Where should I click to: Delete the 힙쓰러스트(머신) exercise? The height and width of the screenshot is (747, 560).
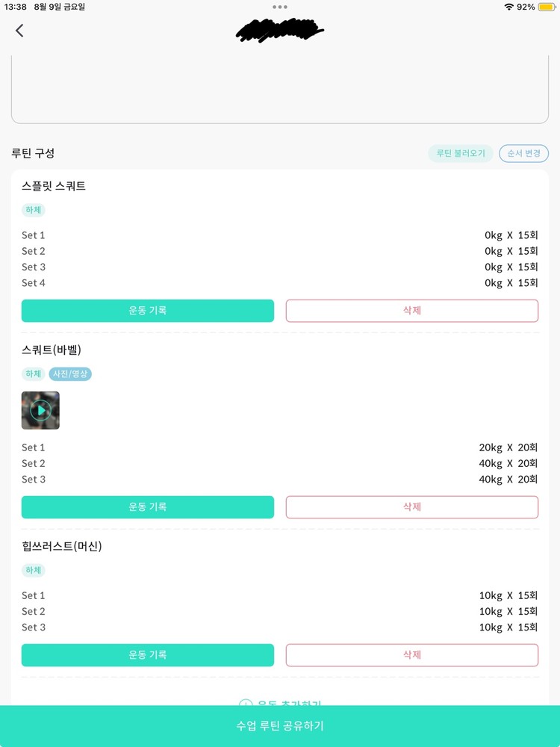click(412, 655)
